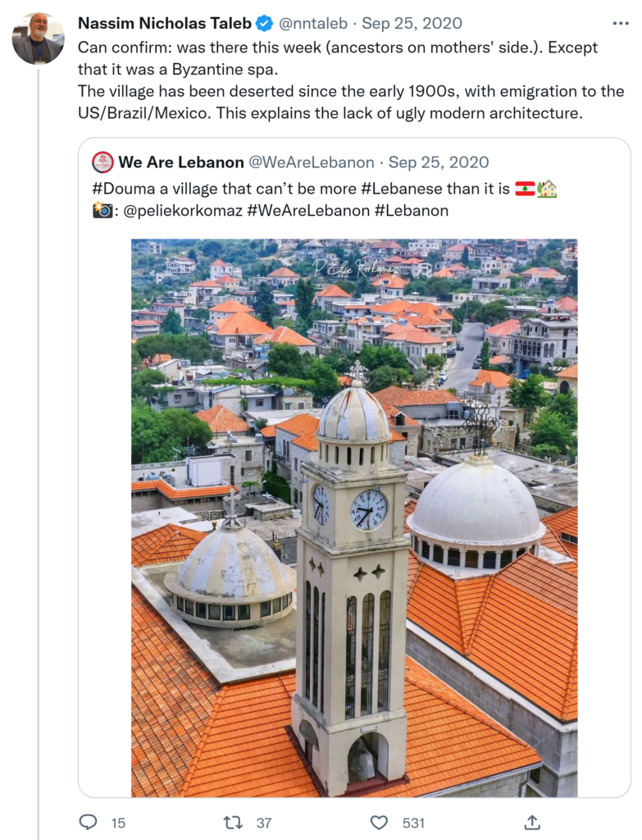This screenshot has height=840, width=642.
Task: Open the @peliekorkomaz mention
Action: pyautogui.click(x=180, y=211)
